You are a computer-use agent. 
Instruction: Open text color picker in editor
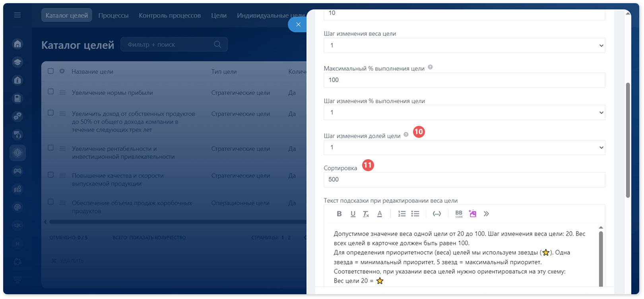click(x=380, y=214)
